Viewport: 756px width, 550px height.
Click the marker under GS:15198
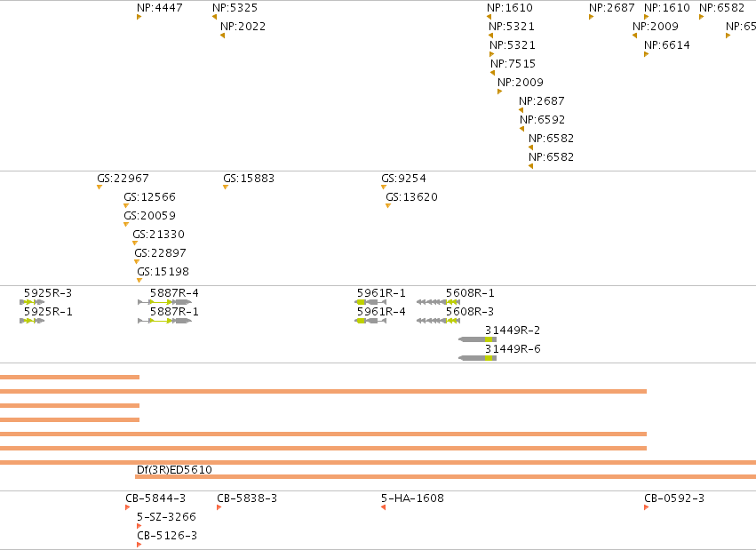pos(139,281)
